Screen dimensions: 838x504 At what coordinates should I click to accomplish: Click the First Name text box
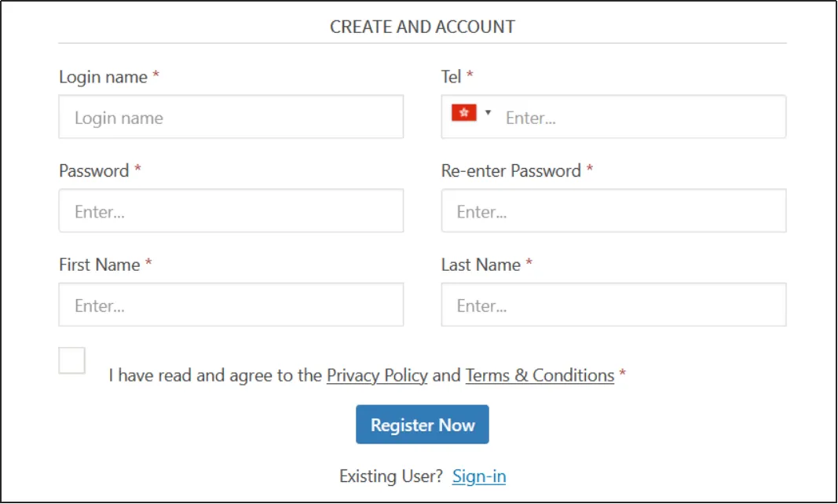(x=231, y=305)
